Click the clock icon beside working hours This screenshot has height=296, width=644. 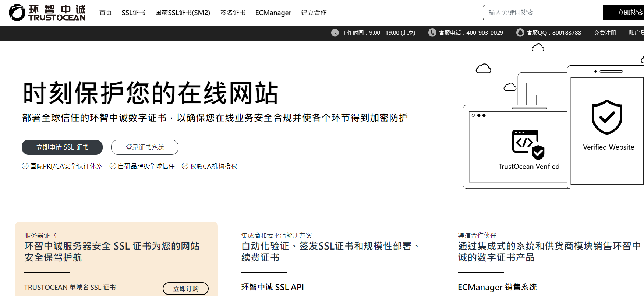[x=335, y=33]
